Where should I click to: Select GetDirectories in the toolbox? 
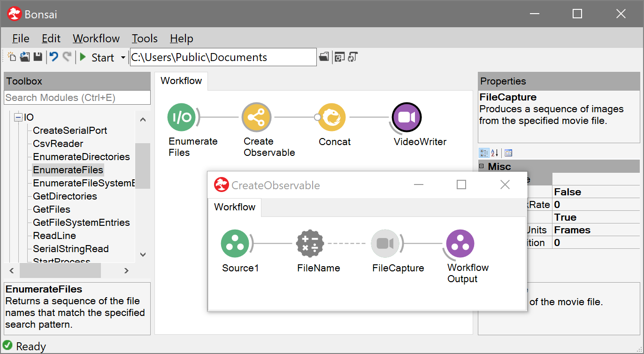[x=65, y=196]
